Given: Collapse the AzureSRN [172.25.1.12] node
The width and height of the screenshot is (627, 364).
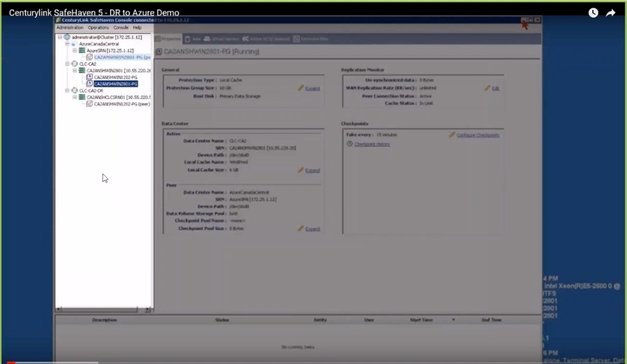Looking at the screenshot, I should tap(75, 51).
